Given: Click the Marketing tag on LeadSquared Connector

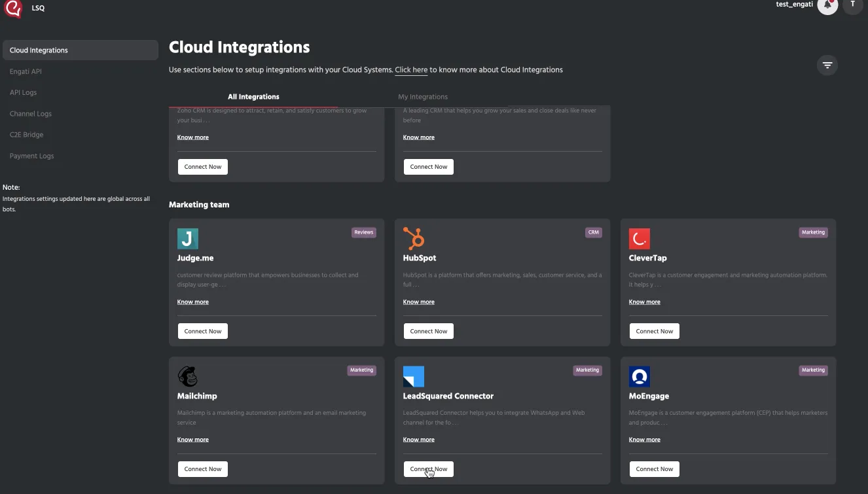Looking at the screenshot, I should [x=587, y=370].
